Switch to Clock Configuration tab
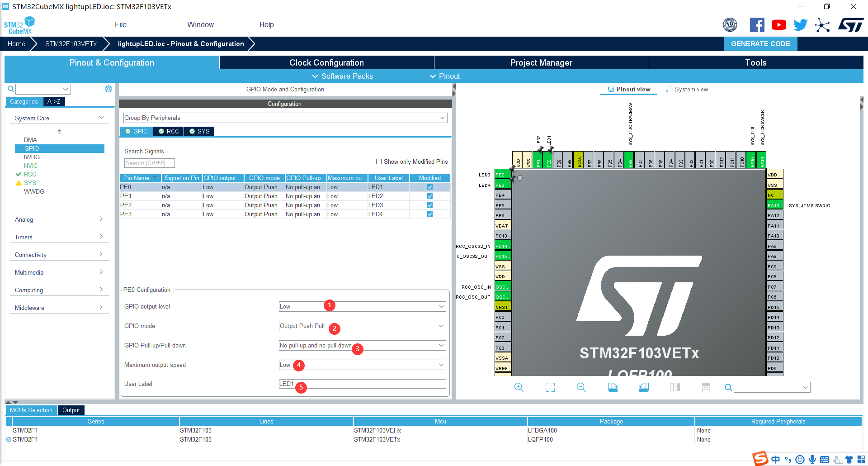868x466 pixels. click(x=326, y=62)
